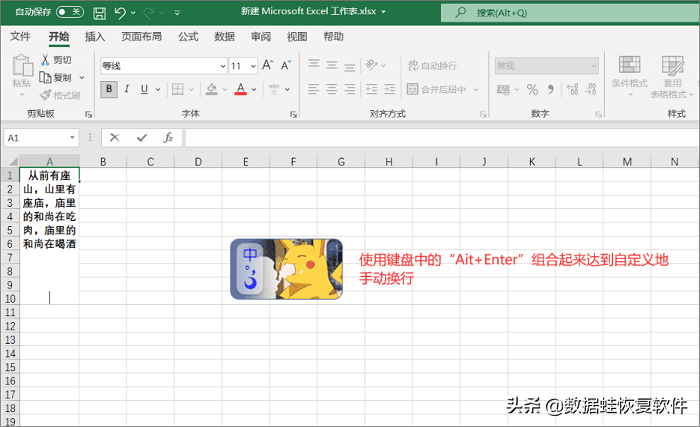This screenshot has height=427, width=700.
Task: Decrease indent icon
Action: coord(371,89)
